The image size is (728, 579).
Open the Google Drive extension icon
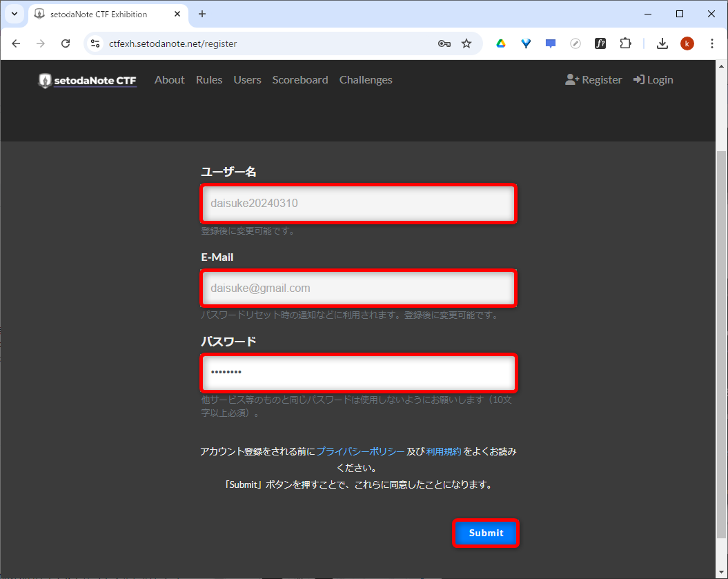tap(500, 43)
